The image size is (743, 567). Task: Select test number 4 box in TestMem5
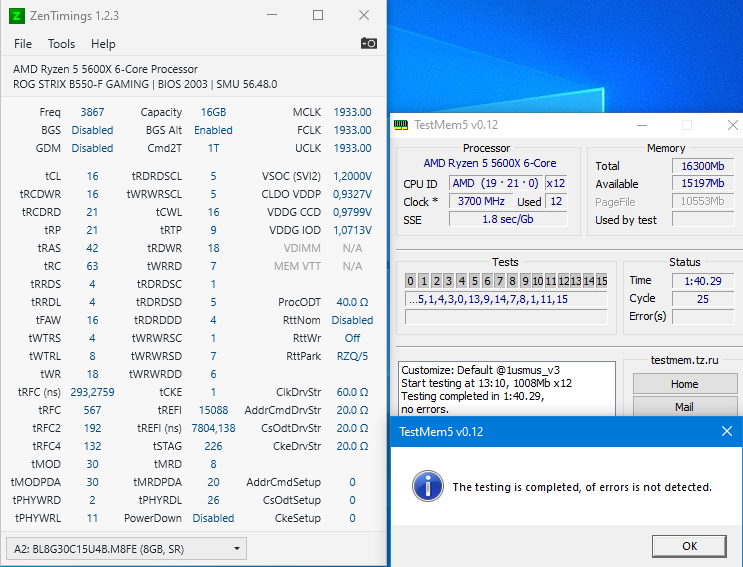[x=462, y=281]
